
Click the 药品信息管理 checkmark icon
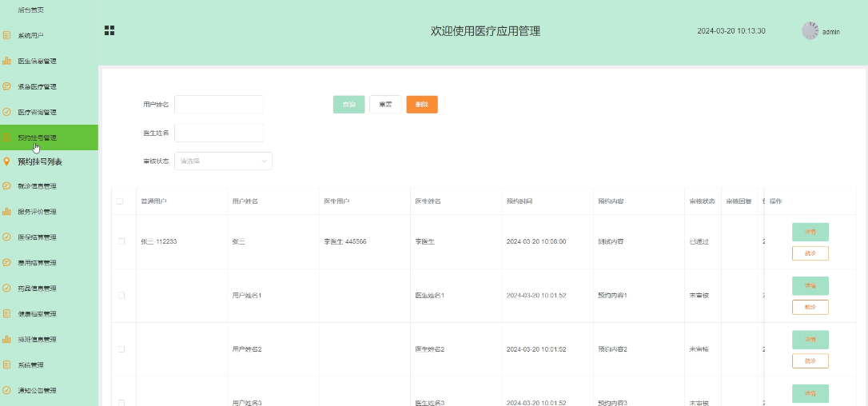pyautogui.click(x=6, y=288)
